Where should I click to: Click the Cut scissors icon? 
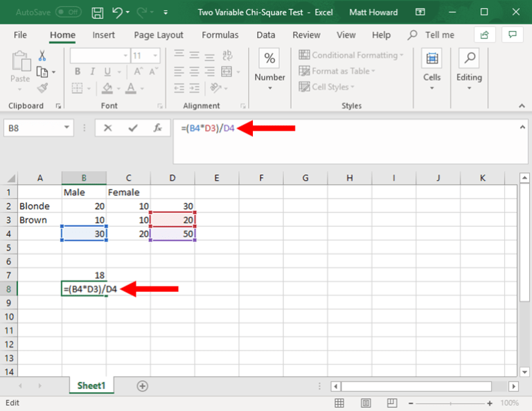pos(42,55)
